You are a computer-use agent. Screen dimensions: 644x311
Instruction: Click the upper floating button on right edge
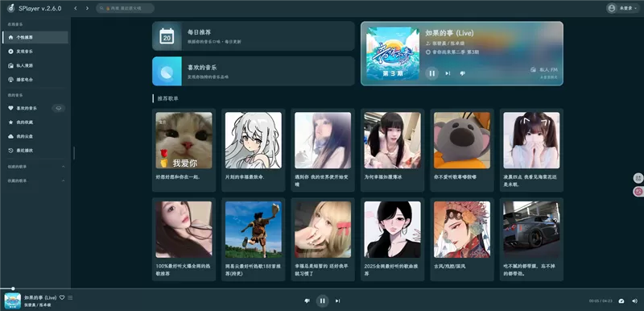(x=638, y=178)
